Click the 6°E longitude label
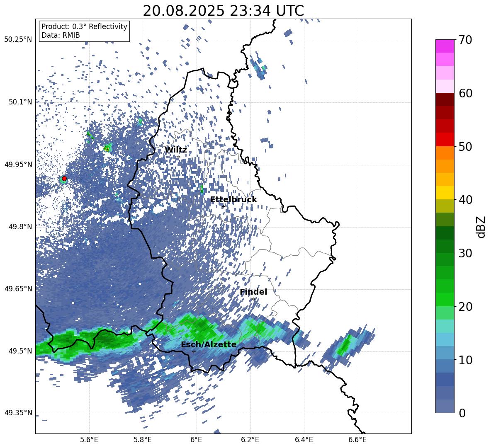Image resolution: width=491 pixels, height=448 pixels. point(196,440)
